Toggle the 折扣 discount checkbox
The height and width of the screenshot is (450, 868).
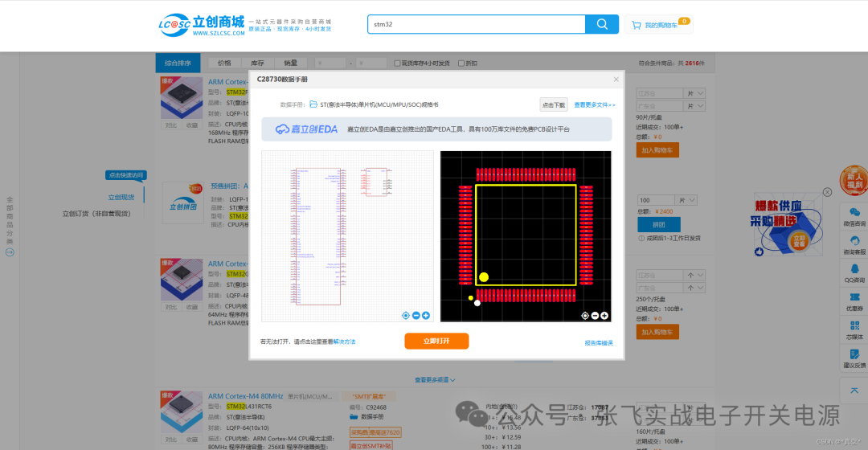tap(461, 63)
